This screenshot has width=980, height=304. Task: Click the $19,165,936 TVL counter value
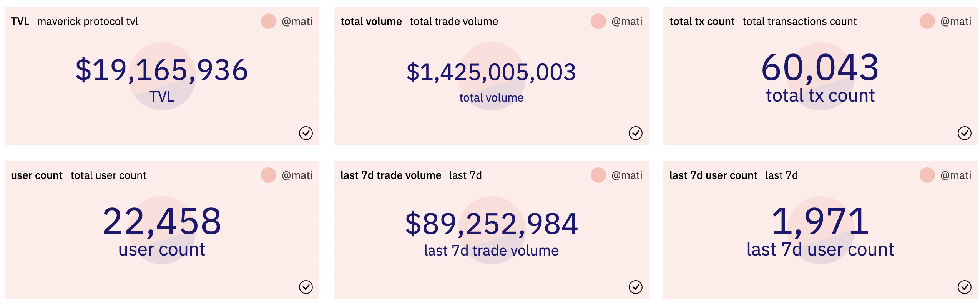click(x=162, y=70)
